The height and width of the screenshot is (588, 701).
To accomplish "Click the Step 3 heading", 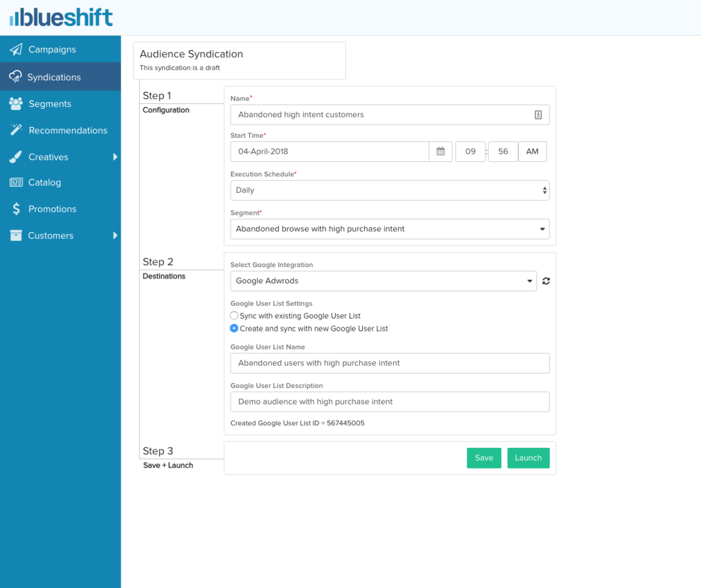I will [x=158, y=451].
